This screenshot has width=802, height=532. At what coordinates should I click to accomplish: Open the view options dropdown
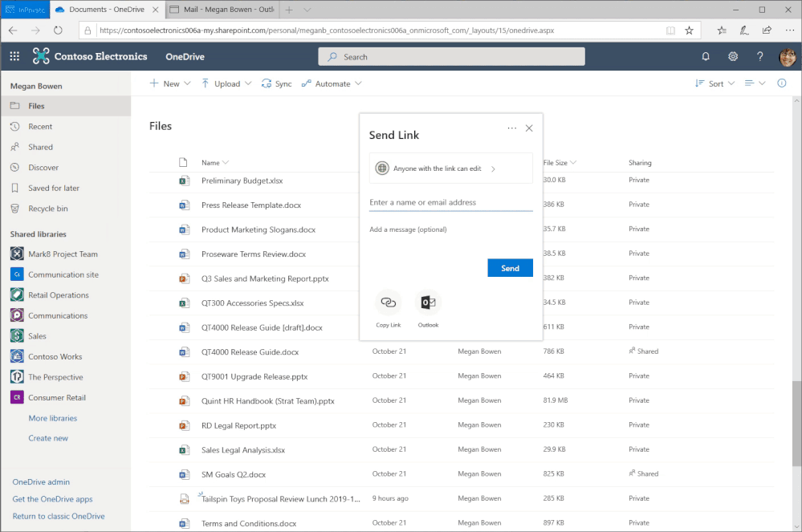pos(755,83)
